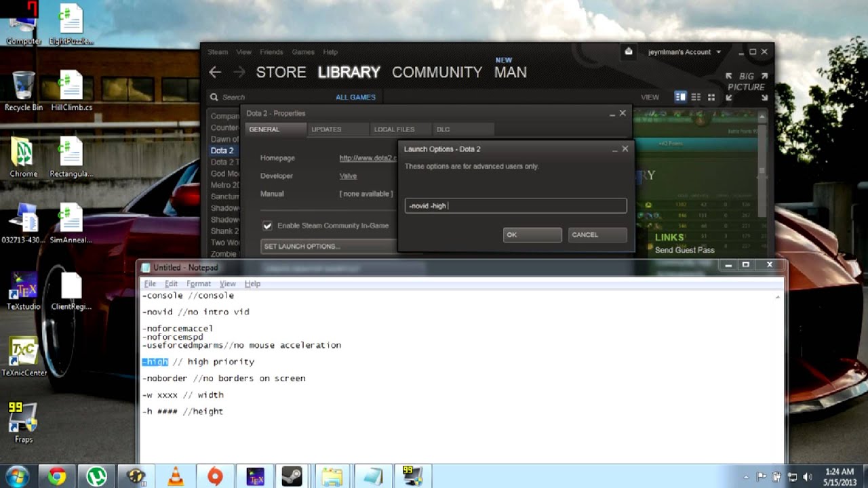Open jeymlman's Account dropdown

(684, 52)
